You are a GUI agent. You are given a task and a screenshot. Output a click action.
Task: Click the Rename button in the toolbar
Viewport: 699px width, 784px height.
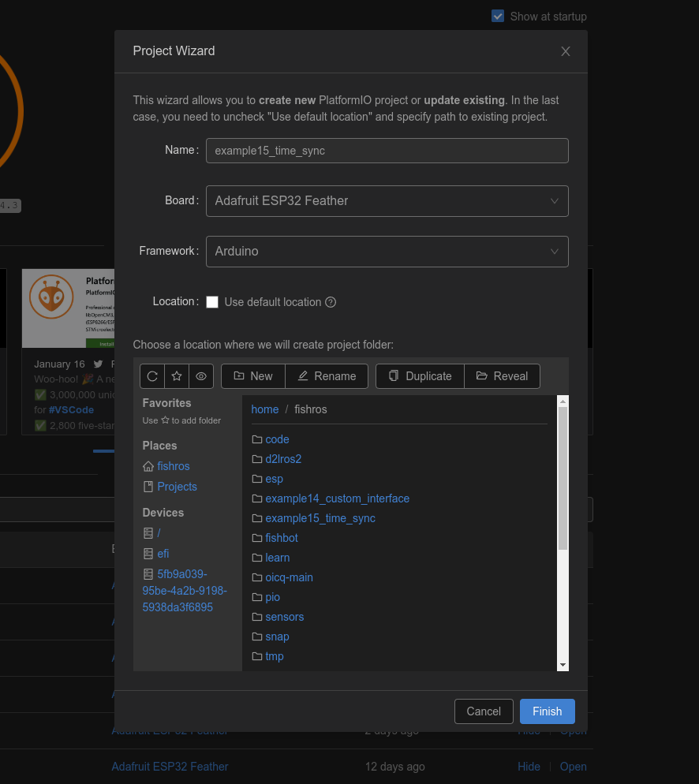[x=327, y=376]
